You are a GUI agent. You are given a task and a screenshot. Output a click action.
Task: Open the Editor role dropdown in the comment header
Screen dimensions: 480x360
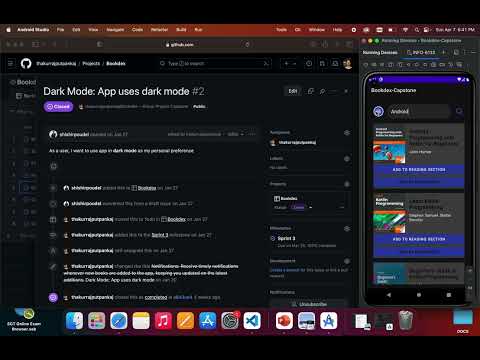235,134
